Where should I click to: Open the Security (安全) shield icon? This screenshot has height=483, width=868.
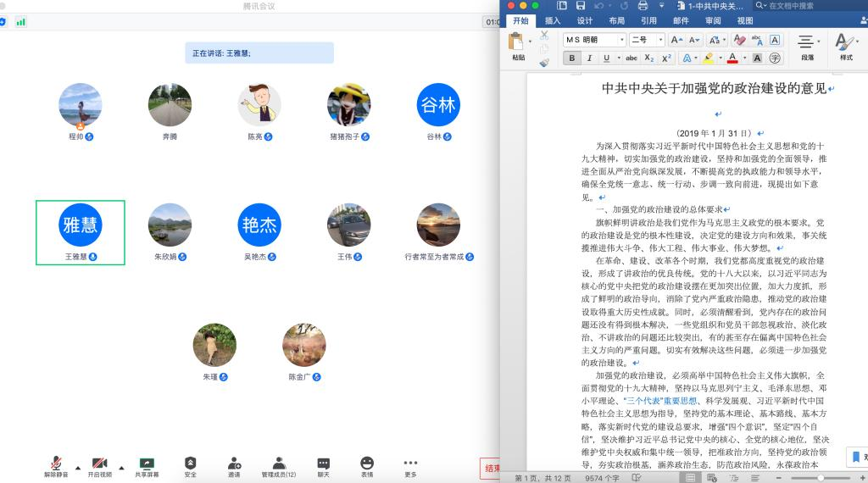191,464
